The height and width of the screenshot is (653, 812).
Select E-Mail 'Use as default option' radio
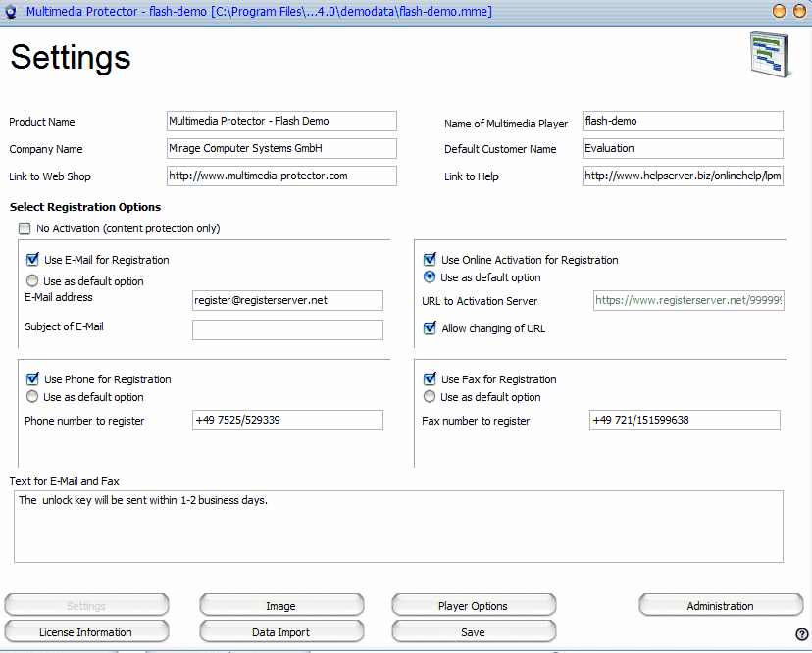[x=32, y=281]
